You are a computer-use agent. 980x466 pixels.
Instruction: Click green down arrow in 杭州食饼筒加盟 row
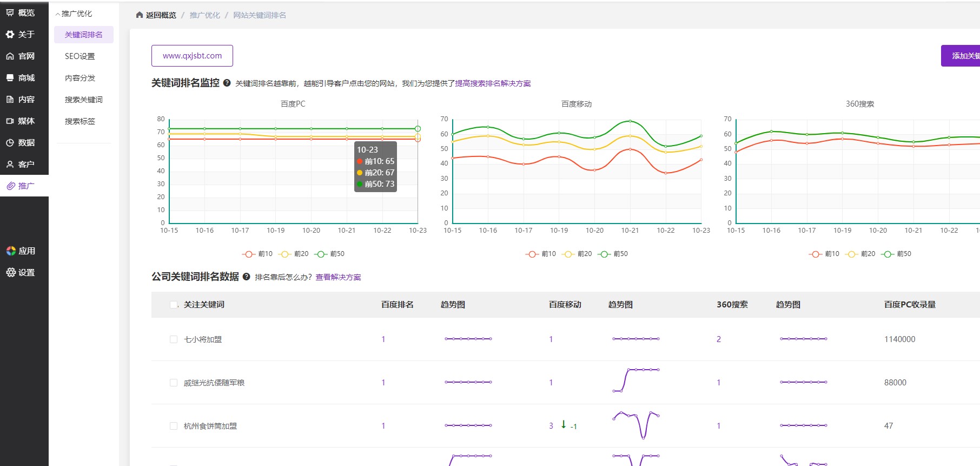564,425
